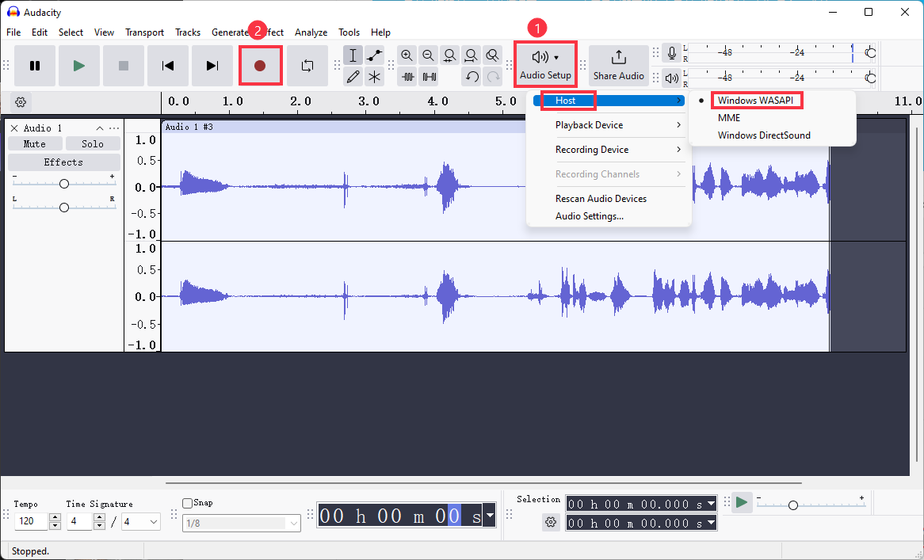Select Rescan Audio Devices
The image size is (924, 560).
(601, 199)
